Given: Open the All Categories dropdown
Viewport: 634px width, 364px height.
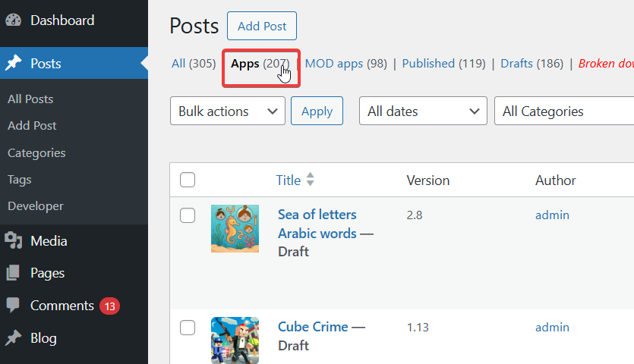Looking at the screenshot, I should 563,111.
